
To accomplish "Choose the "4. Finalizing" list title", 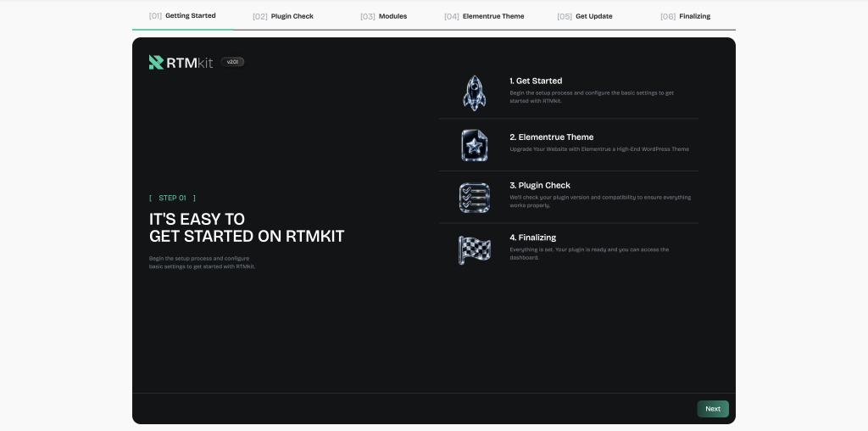I will (532, 238).
